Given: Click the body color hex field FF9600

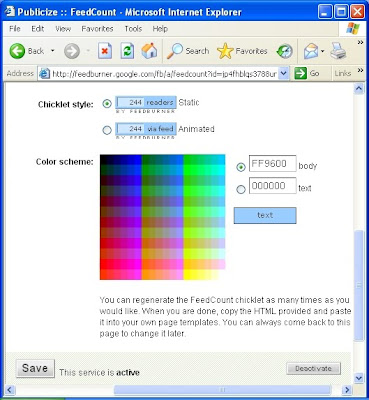Looking at the screenshot, I should tap(273, 164).
